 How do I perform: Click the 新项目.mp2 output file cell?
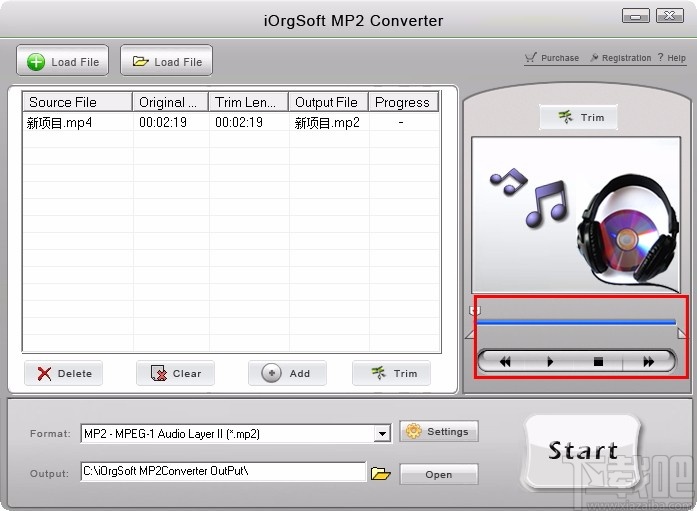pos(327,123)
